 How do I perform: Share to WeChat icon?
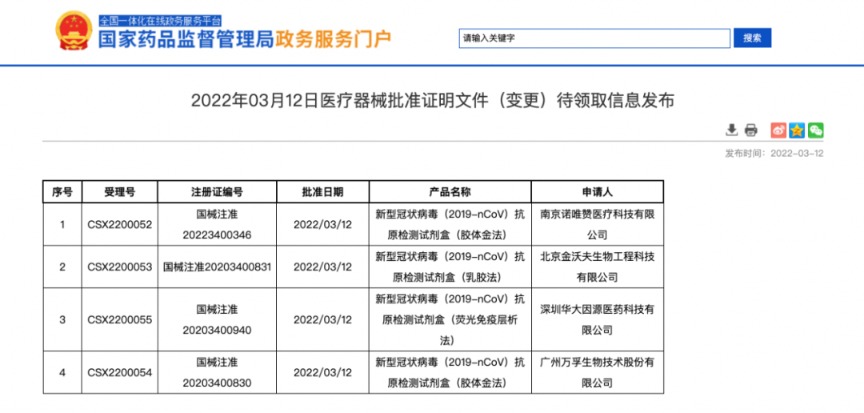816,130
